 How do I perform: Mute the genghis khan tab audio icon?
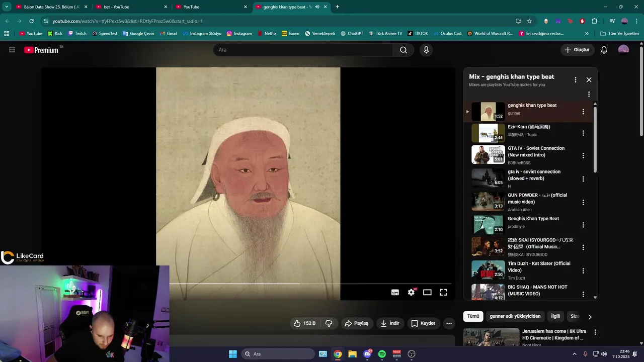(x=317, y=7)
